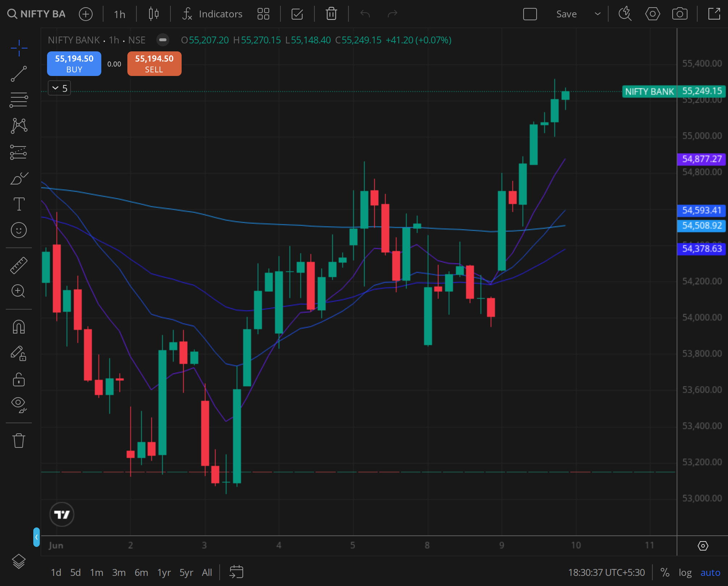Click the TradingView logo on chart
Image resolution: width=728 pixels, height=586 pixels.
pos(62,514)
